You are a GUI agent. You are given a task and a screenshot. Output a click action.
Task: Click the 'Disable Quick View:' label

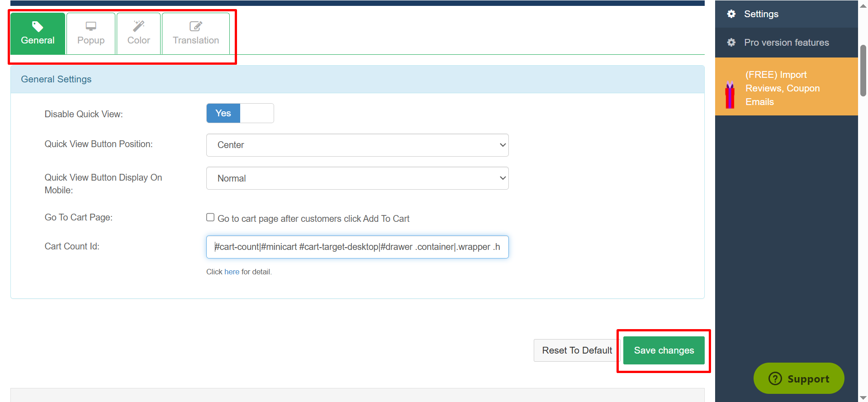[84, 114]
